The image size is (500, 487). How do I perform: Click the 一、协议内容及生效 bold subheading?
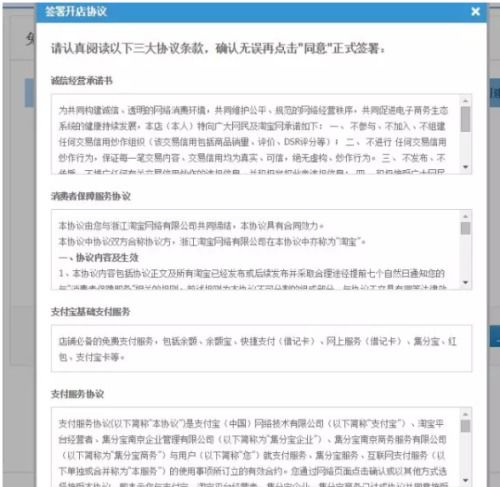click(x=99, y=257)
